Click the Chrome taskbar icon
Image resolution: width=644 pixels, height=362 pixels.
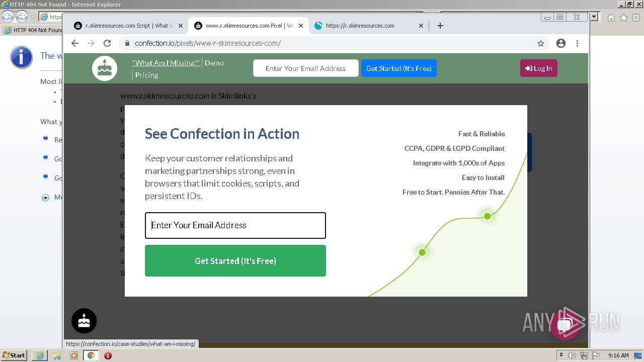91,355
